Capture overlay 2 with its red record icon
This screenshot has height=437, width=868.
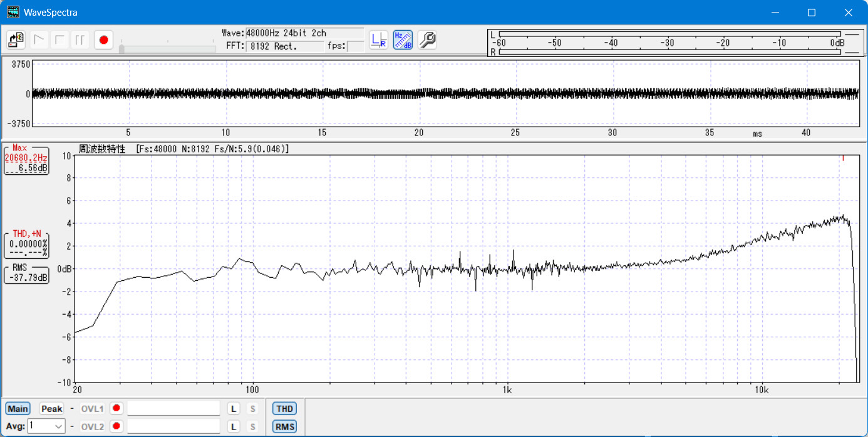coord(116,427)
